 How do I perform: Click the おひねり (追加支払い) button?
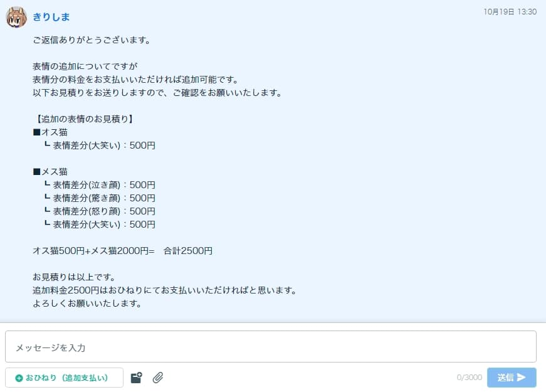pos(64,378)
